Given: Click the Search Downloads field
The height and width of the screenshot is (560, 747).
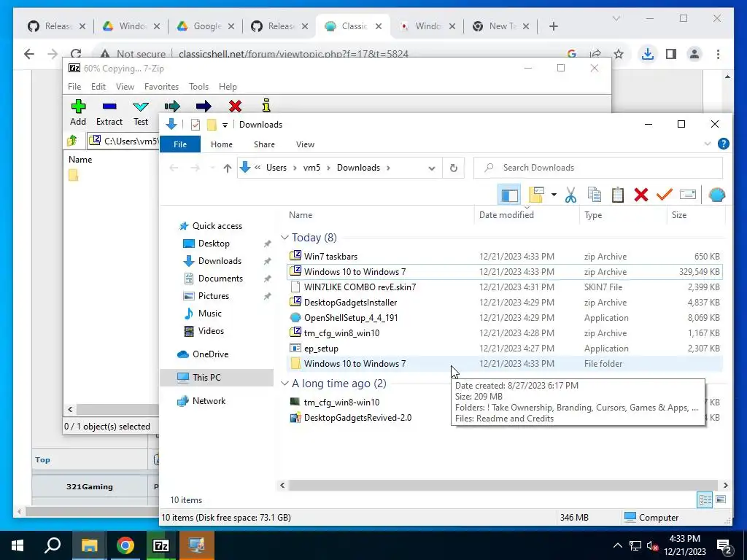Looking at the screenshot, I should click(598, 168).
